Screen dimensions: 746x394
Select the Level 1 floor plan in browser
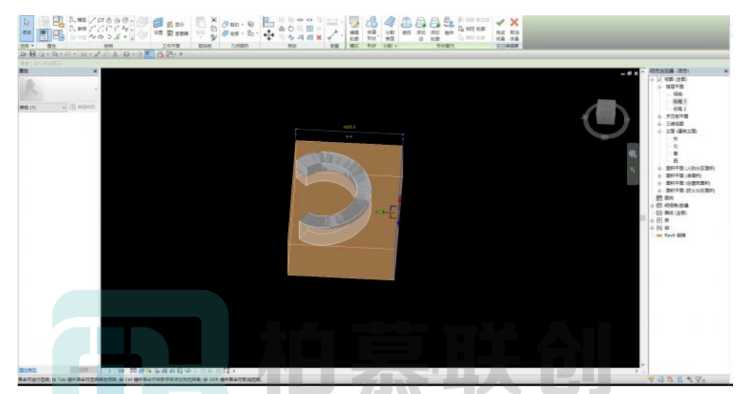(x=680, y=101)
